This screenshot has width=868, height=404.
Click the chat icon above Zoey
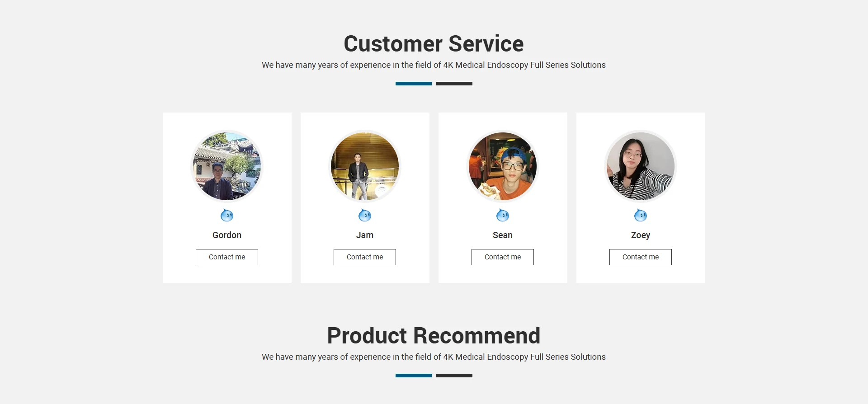(641, 216)
